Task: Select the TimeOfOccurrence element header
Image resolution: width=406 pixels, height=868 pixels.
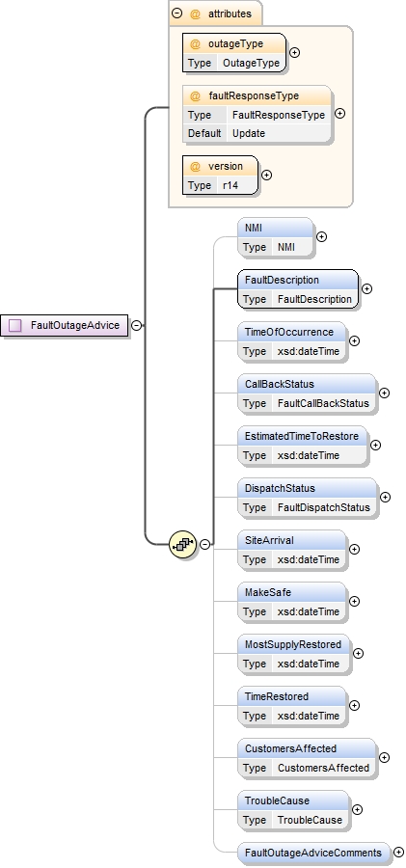Action: point(292,332)
